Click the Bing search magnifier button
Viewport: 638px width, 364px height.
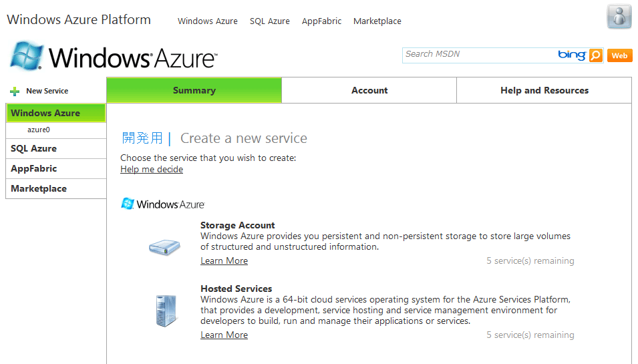tap(596, 55)
